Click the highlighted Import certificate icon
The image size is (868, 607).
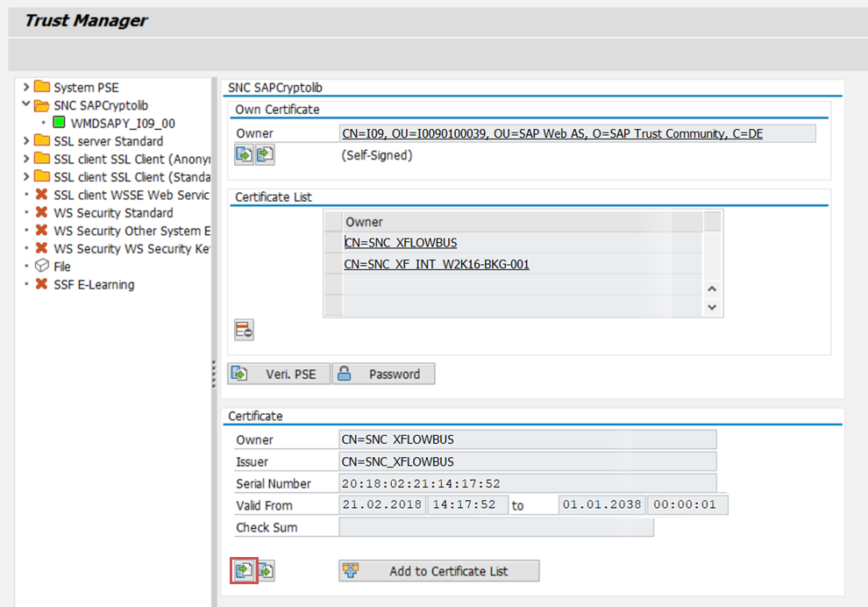244,571
